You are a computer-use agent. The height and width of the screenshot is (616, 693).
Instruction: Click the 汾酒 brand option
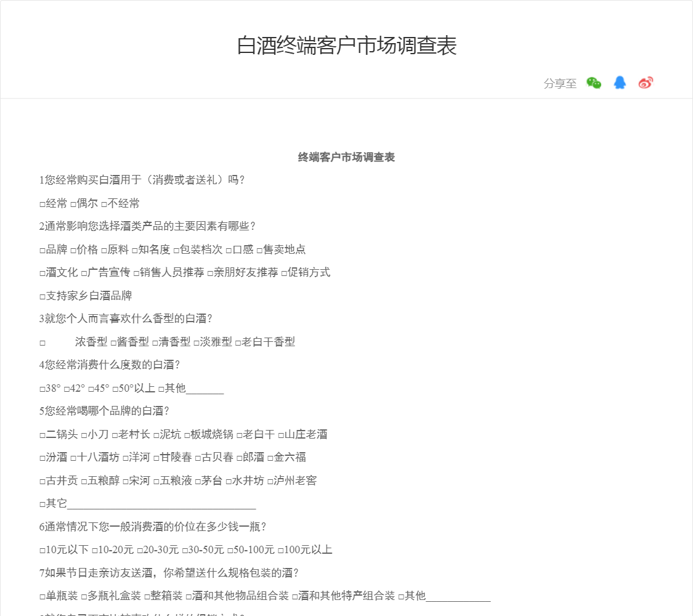tap(53, 457)
